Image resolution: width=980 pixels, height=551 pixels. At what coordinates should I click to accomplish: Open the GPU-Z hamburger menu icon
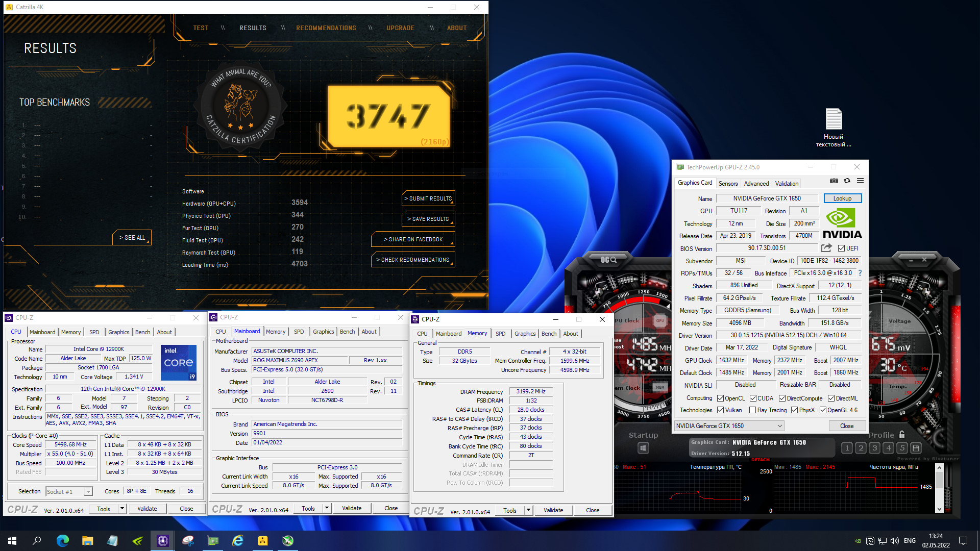861,181
